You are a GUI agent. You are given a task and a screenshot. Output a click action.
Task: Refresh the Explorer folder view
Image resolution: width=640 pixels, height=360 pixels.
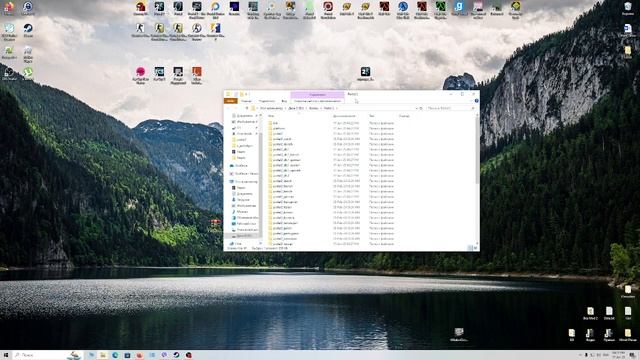[421, 108]
